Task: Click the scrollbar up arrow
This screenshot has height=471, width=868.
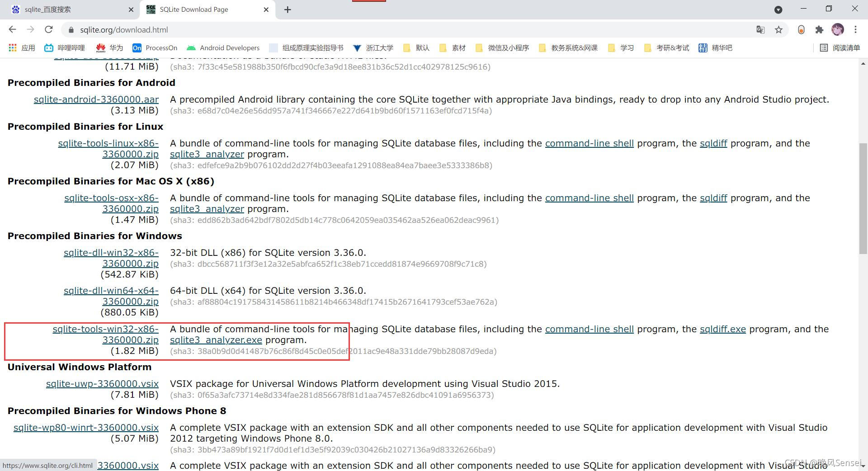Action: tap(863, 64)
